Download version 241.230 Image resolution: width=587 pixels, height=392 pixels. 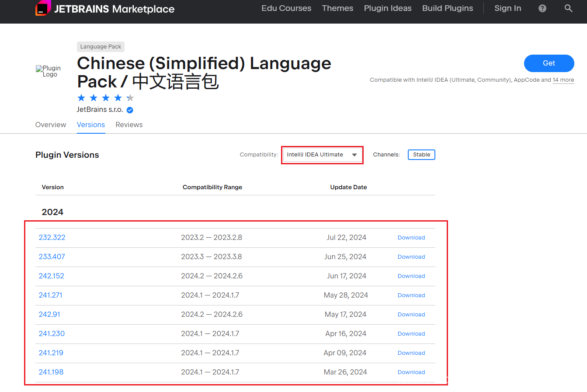point(411,334)
